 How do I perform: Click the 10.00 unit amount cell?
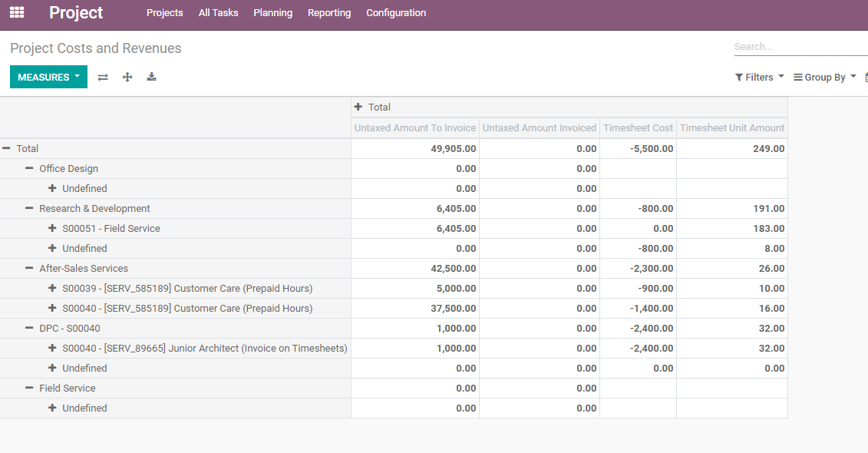pyautogui.click(x=732, y=288)
